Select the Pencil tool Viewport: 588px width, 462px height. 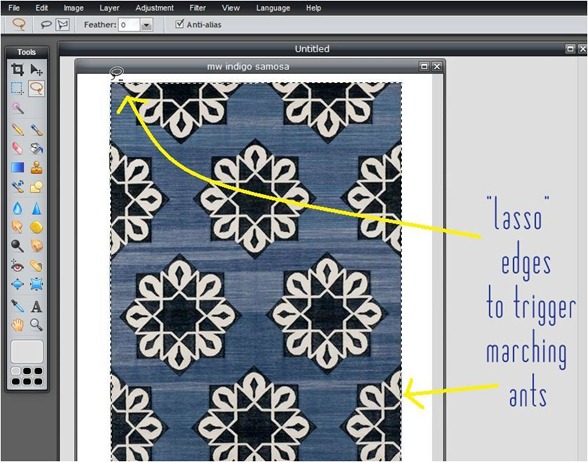point(17,130)
